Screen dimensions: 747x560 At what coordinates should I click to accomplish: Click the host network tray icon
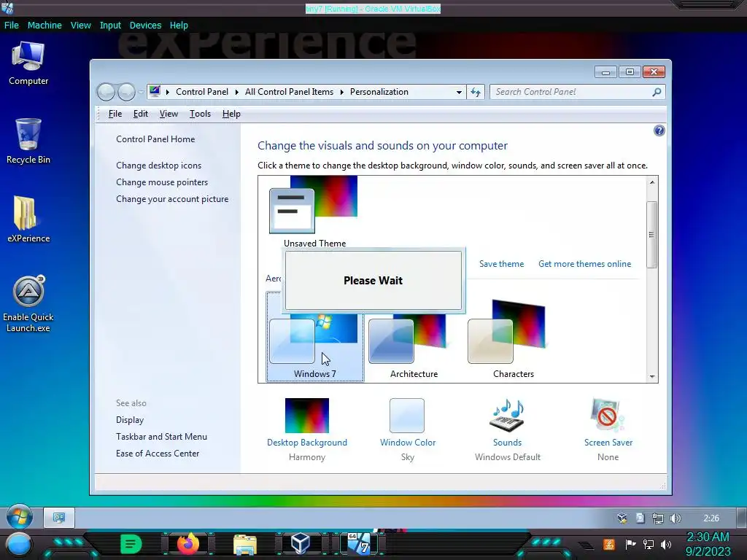coord(649,544)
